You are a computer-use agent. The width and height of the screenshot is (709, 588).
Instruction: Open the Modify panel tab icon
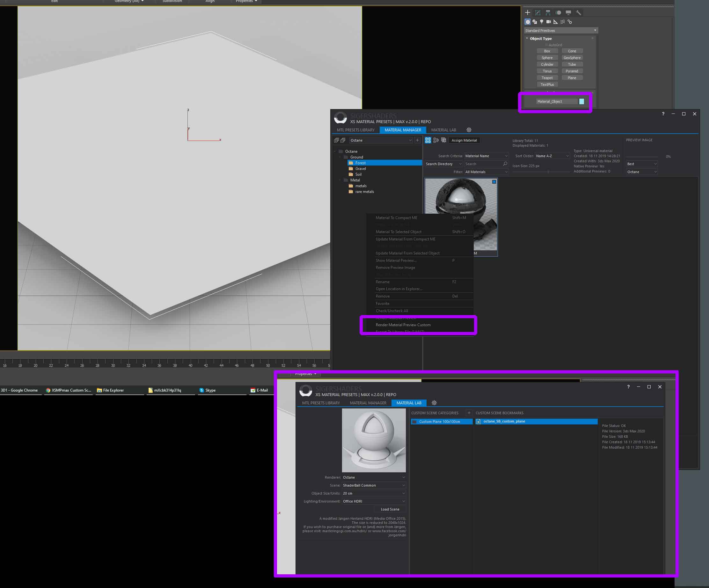(538, 13)
